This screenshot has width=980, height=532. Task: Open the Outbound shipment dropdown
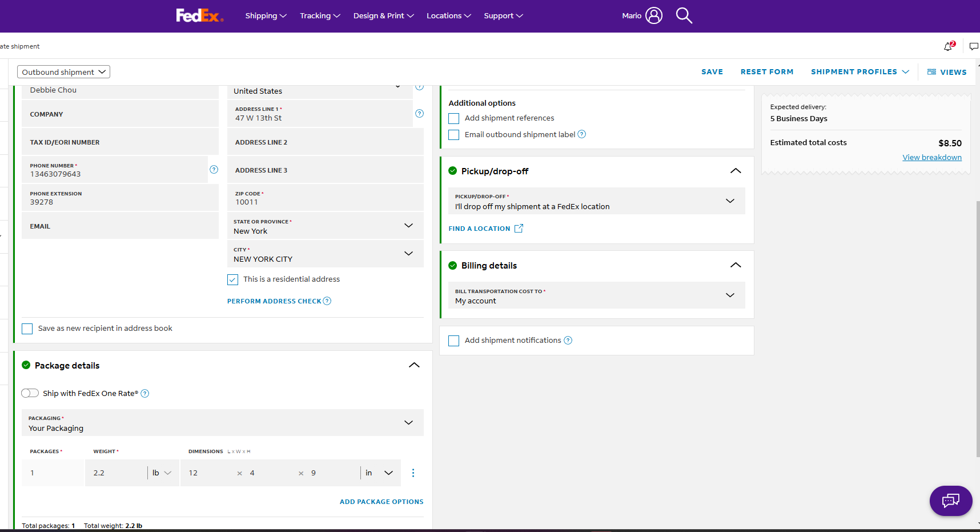click(x=63, y=72)
